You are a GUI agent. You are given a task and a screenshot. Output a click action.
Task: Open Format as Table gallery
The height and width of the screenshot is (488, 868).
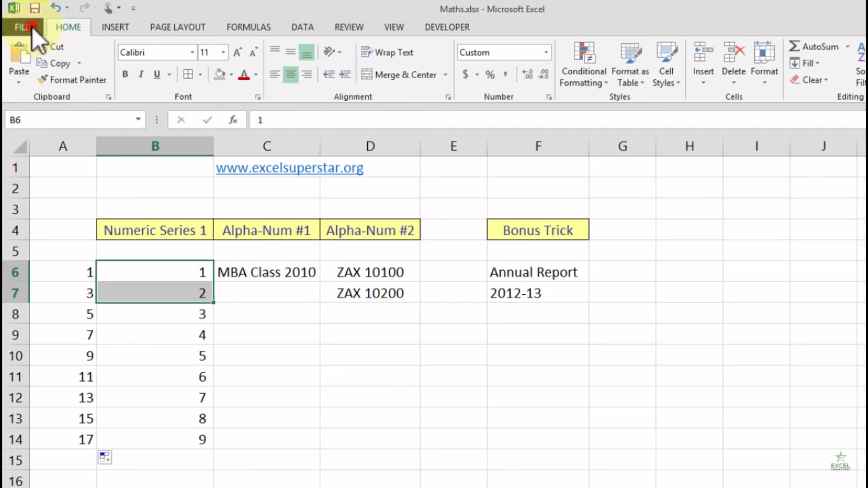(630, 64)
